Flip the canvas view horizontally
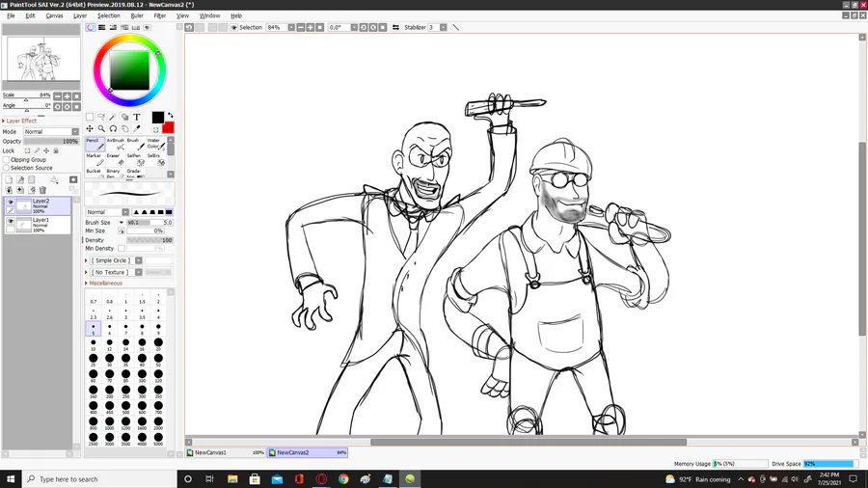The image size is (868, 488). click(395, 27)
